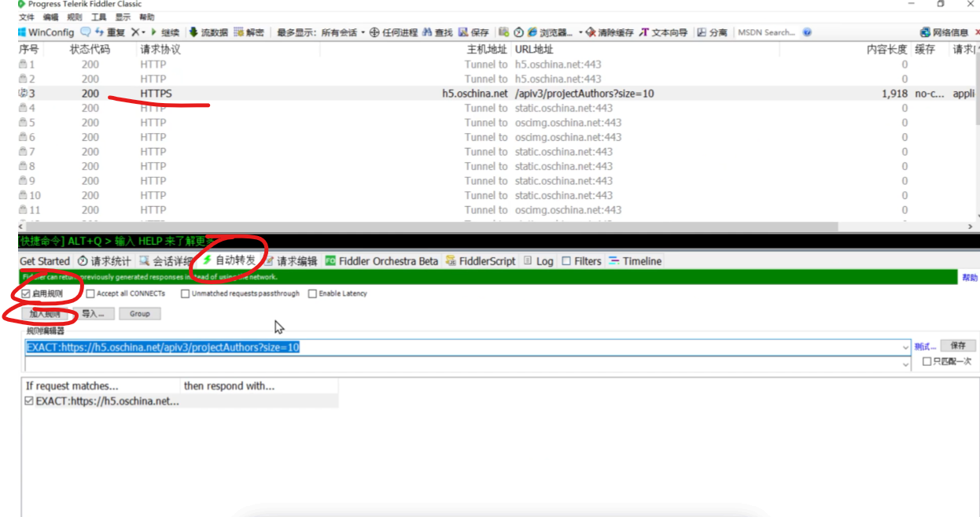The height and width of the screenshot is (517, 980).
Task: Select session 10 in the sessions list
Action: [x=496, y=195]
